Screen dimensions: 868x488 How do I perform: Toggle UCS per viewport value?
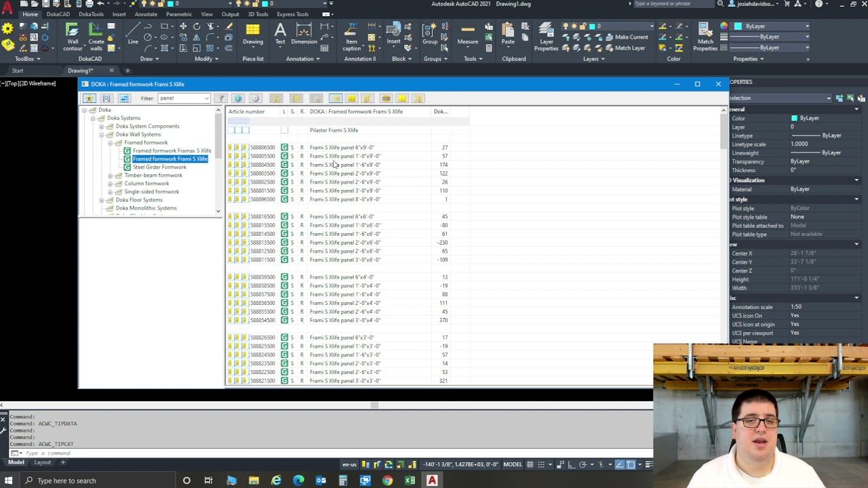click(x=795, y=333)
